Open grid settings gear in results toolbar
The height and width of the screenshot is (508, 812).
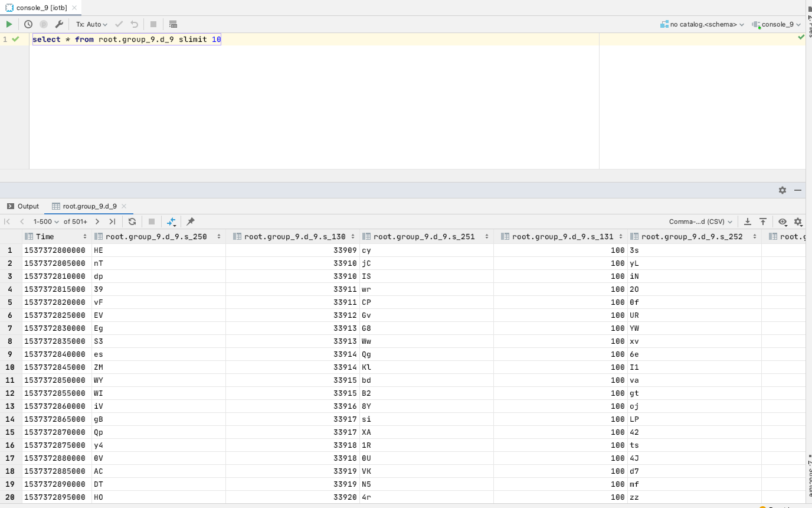click(798, 222)
